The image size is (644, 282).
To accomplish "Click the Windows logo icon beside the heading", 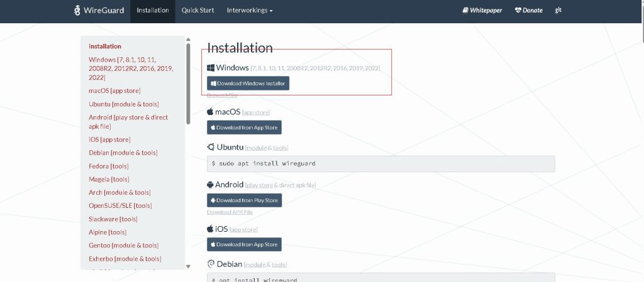I will [211, 68].
